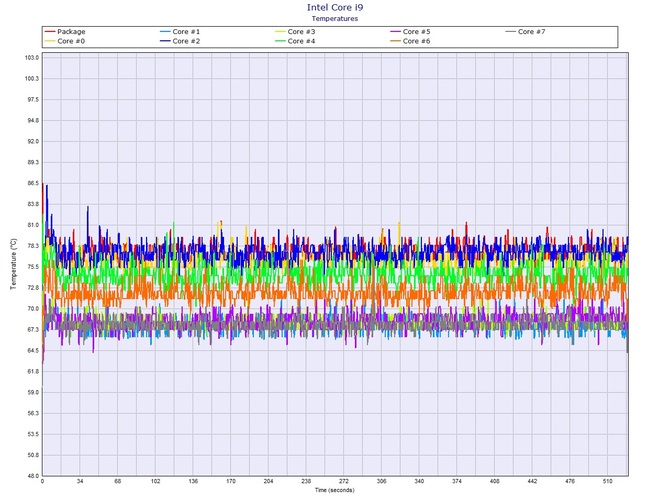Click the 272 tick on time axis
The height and width of the screenshot is (502, 670).
344,481
